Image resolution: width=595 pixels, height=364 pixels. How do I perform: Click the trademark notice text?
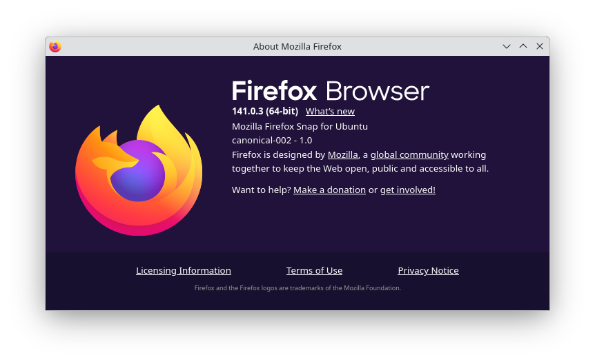click(x=297, y=288)
